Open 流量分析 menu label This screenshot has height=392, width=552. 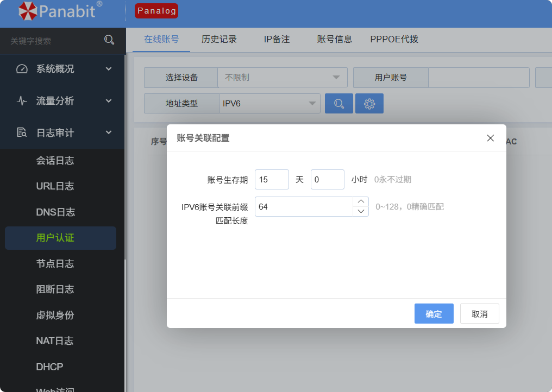pyautogui.click(x=55, y=101)
